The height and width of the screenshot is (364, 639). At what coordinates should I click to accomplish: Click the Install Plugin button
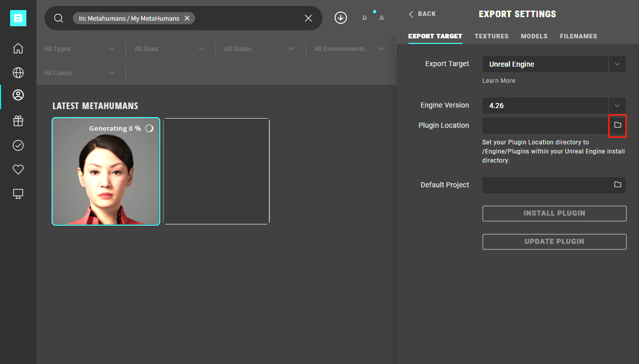(555, 214)
